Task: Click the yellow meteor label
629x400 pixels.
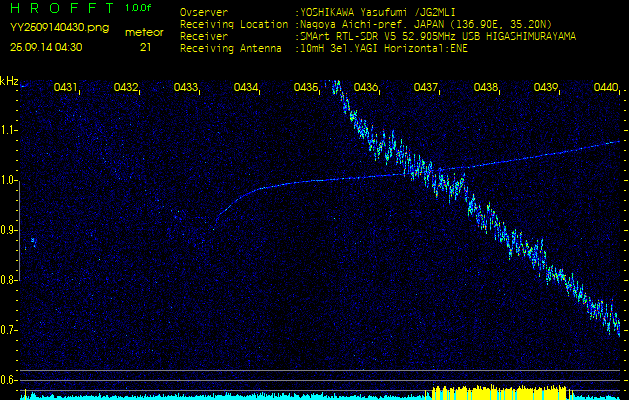Action: point(145,32)
